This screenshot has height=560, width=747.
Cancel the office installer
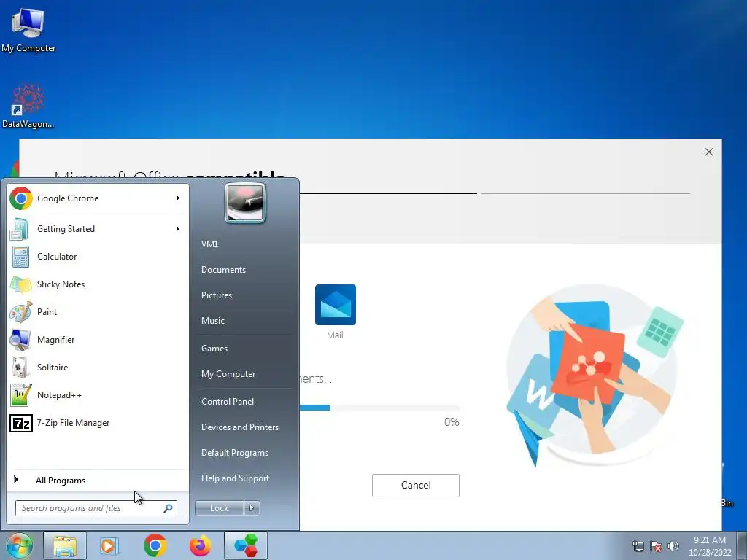[415, 485]
